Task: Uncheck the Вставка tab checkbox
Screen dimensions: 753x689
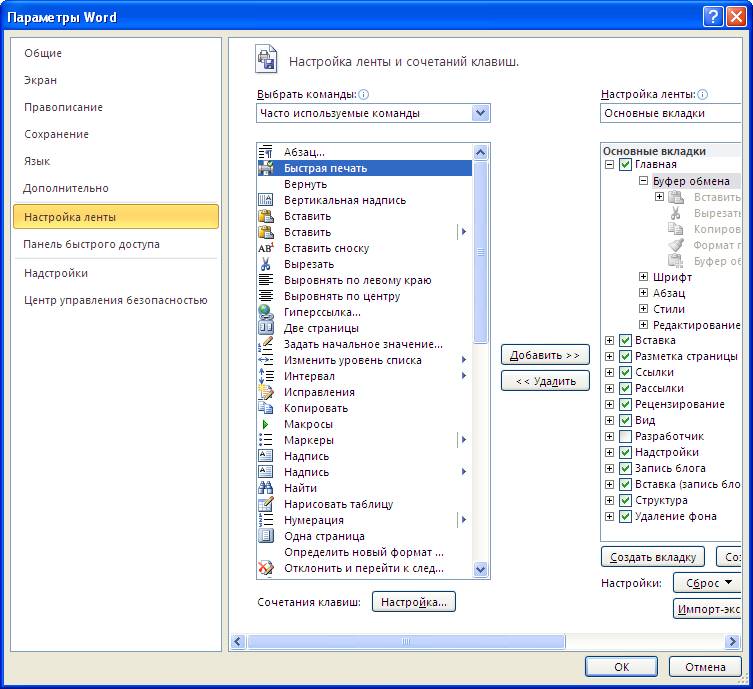Action: [625, 340]
